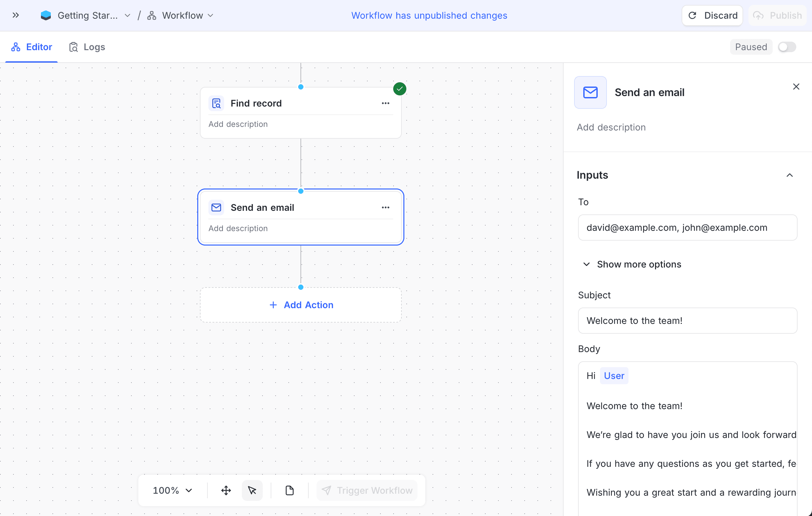Click the User variable chip in email body
The image size is (812, 516).
(x=614, y=375)
